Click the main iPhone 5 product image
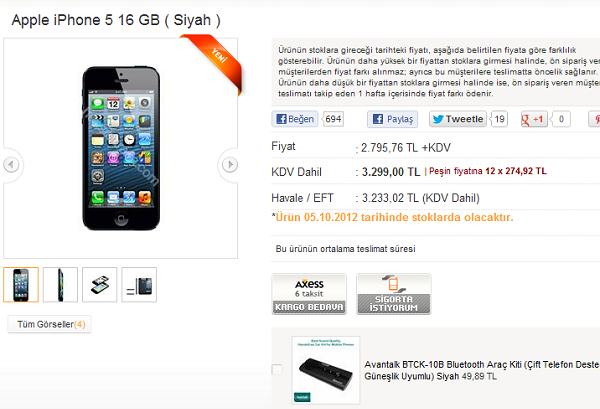 coord(121,148)
